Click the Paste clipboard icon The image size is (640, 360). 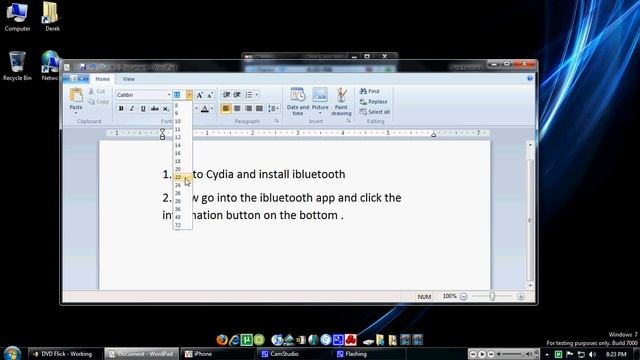tap(76, 95)
